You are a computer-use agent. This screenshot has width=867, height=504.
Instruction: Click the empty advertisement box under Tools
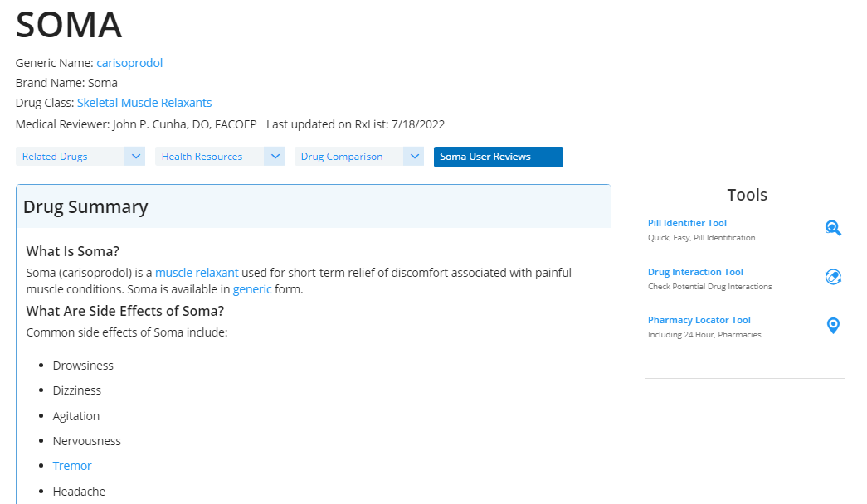(x=745, y=441)
